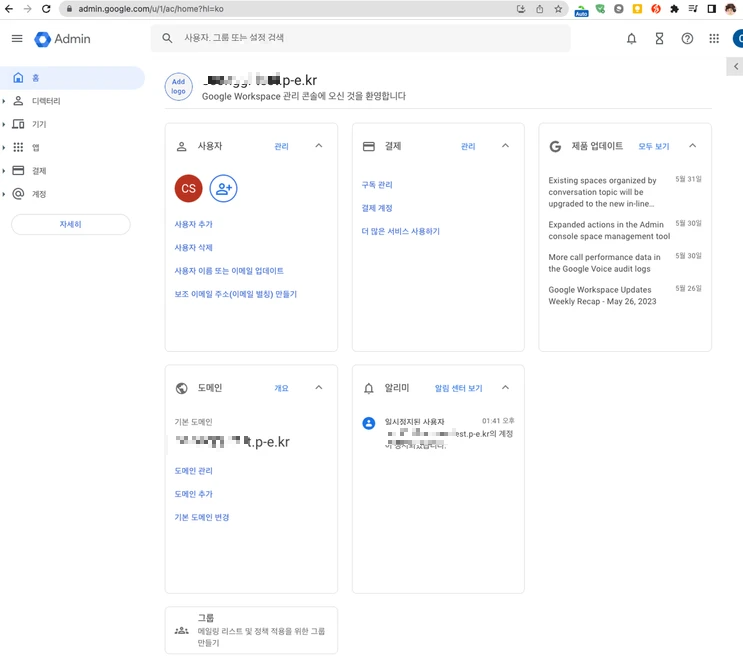Open 앱 sidebar item

(x=36, y=147)
